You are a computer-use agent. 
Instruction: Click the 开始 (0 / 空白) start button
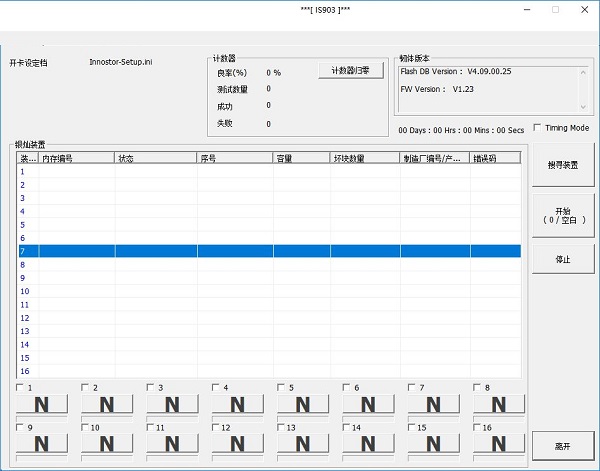(563, 216)
